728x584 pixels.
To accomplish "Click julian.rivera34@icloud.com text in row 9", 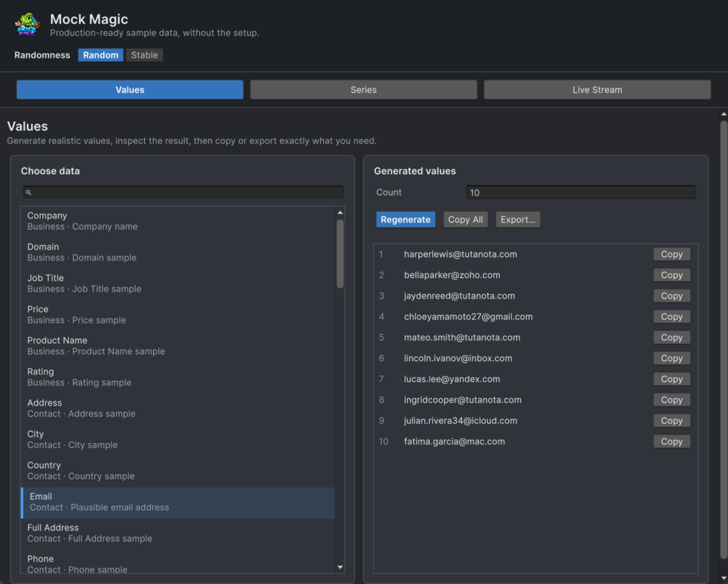I will tap(460, 421).
